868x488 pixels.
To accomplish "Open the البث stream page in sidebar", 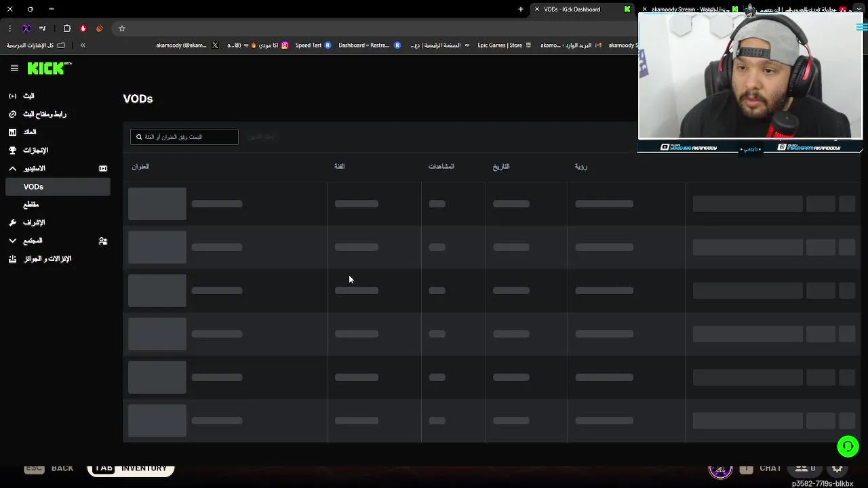I will point(28,96).
